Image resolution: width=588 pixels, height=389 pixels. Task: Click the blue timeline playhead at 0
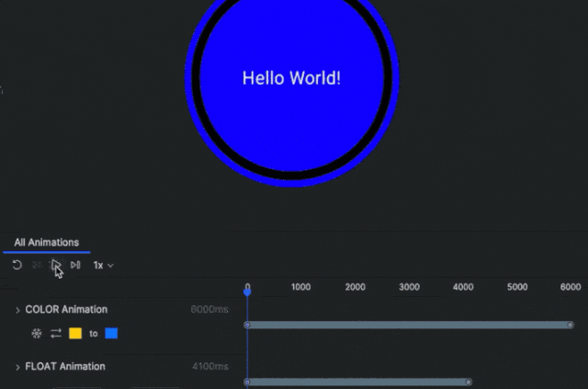tap(247, 292)
